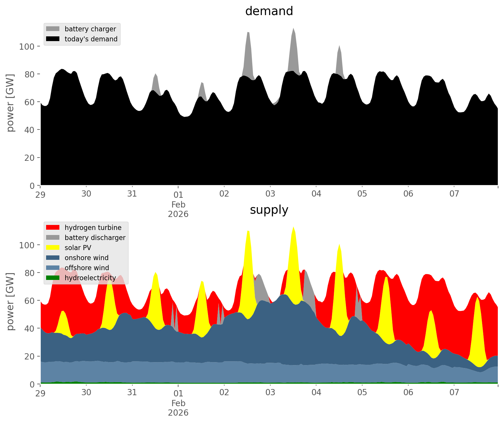This screenshot has height=423, width=504.
Task: Click the light blue offshore wind swatch
Action: [53, 268]
